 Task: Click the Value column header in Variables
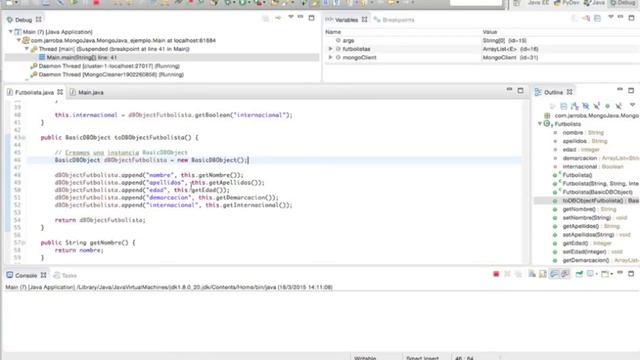point(490,32)
